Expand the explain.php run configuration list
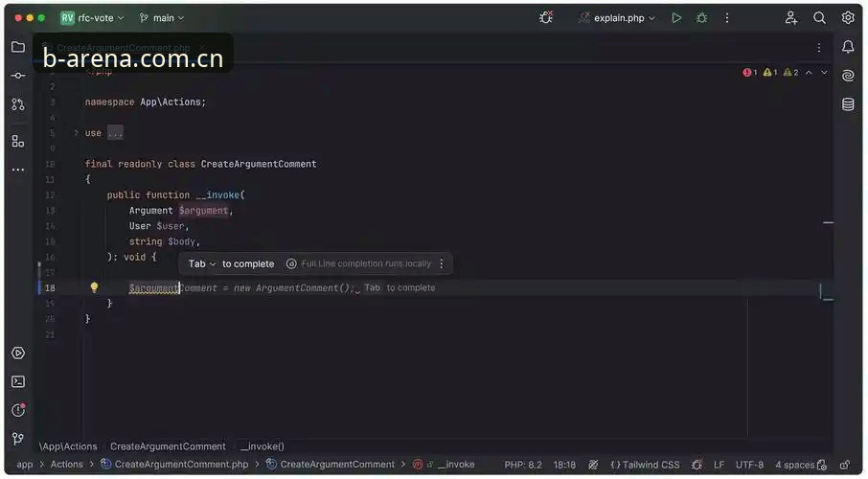 tap(617, 17)
